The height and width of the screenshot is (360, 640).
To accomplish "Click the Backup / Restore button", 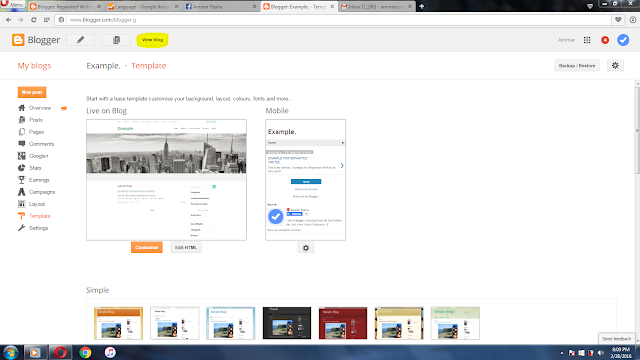I will 577,65.
